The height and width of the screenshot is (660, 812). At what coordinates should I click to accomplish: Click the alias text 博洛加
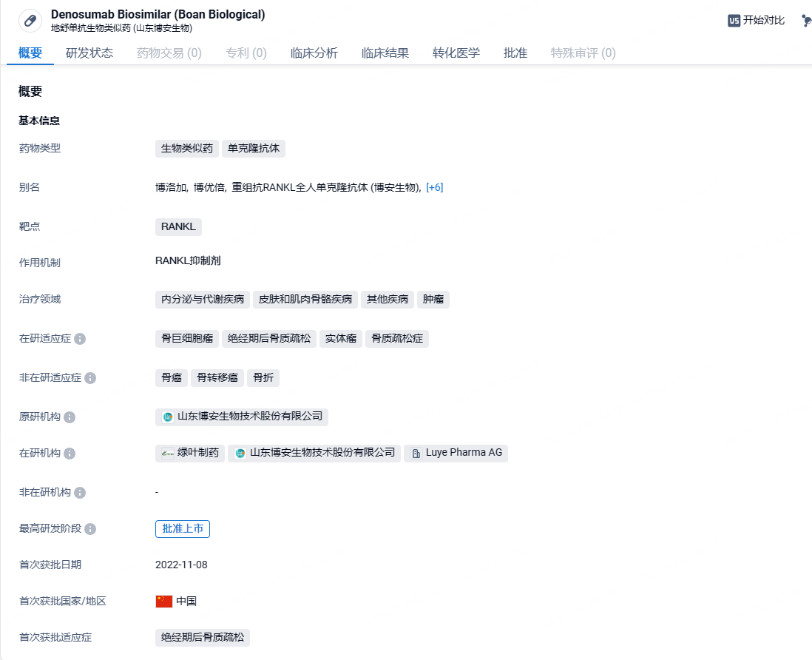pyautogui.click(x=171, y=187)
